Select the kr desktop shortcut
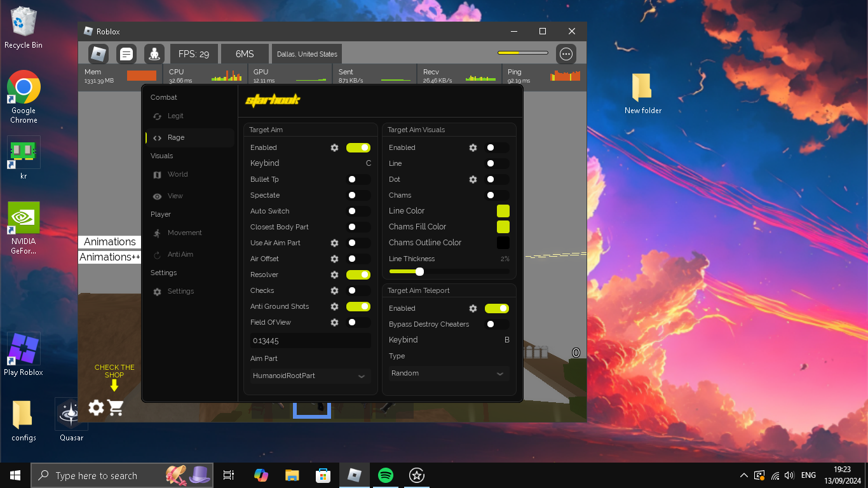This screenshot has width=868, height=488. (24, 158)
